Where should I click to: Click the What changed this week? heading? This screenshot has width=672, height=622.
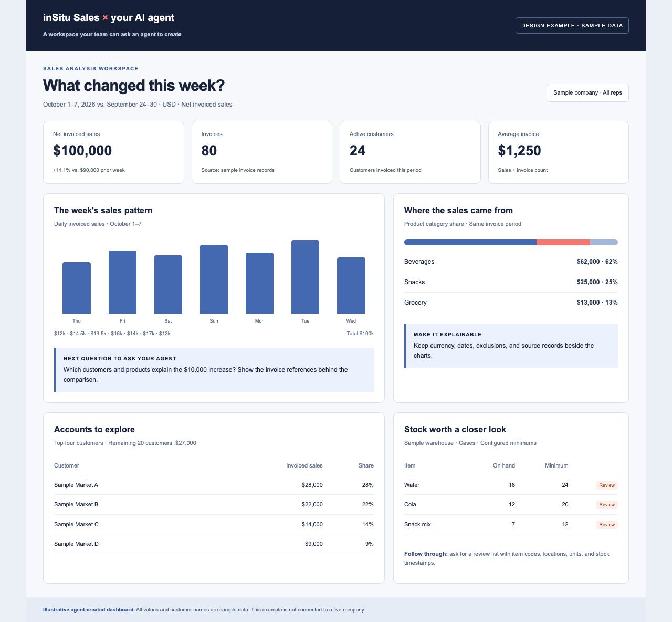point(134,85)
